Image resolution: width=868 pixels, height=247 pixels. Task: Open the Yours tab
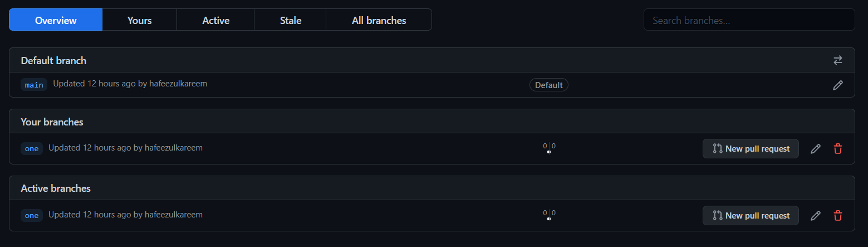(x=139, y=20)
